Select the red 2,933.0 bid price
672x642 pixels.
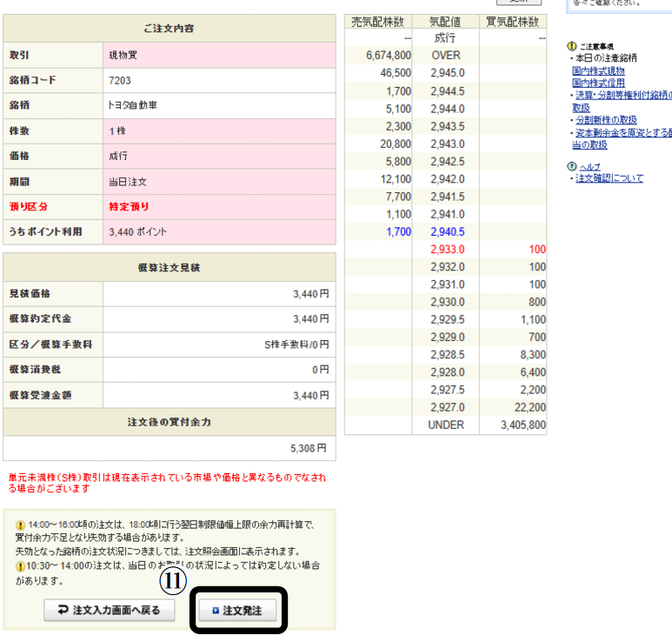point(447,250)
